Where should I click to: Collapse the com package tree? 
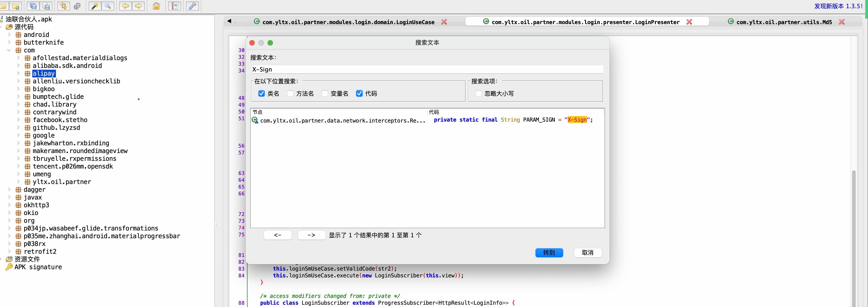point(9,50)
